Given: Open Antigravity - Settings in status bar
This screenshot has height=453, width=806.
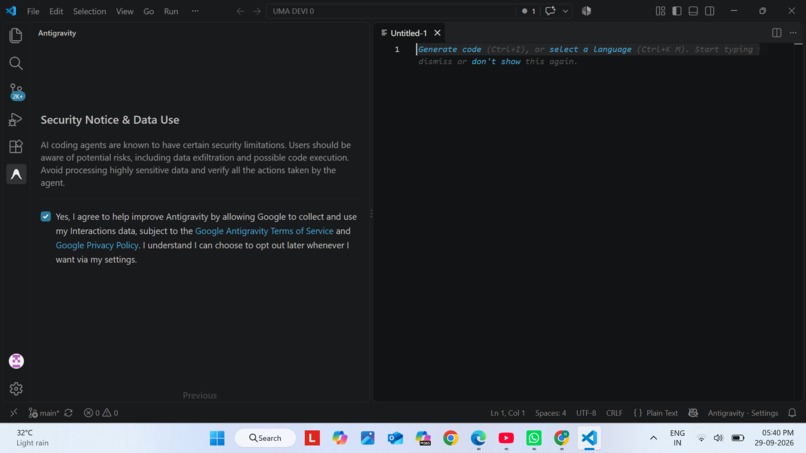Looking at the screenshot, I should (x=743, y=413).
